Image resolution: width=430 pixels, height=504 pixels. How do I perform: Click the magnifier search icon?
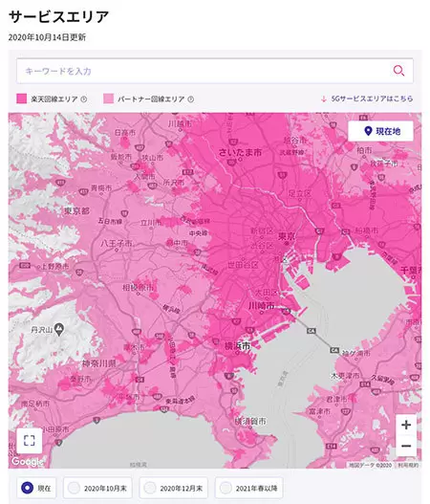pyautogui.click(x=398, y=71)
